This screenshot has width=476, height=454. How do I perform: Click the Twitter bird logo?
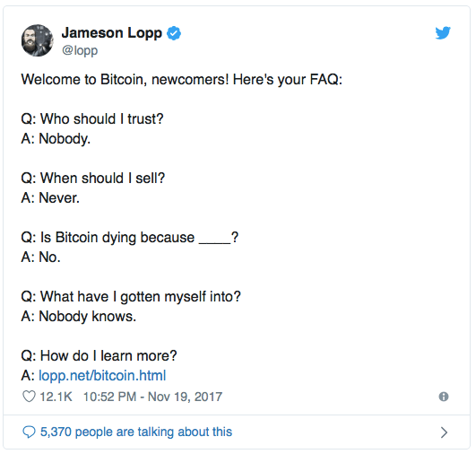click(x=443, y=33)
